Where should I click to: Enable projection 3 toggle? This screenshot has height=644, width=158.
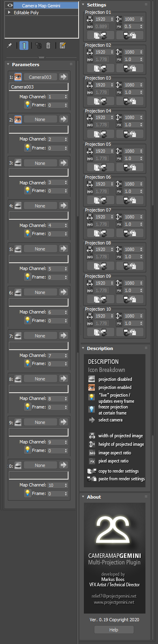(x=18, y=163)
